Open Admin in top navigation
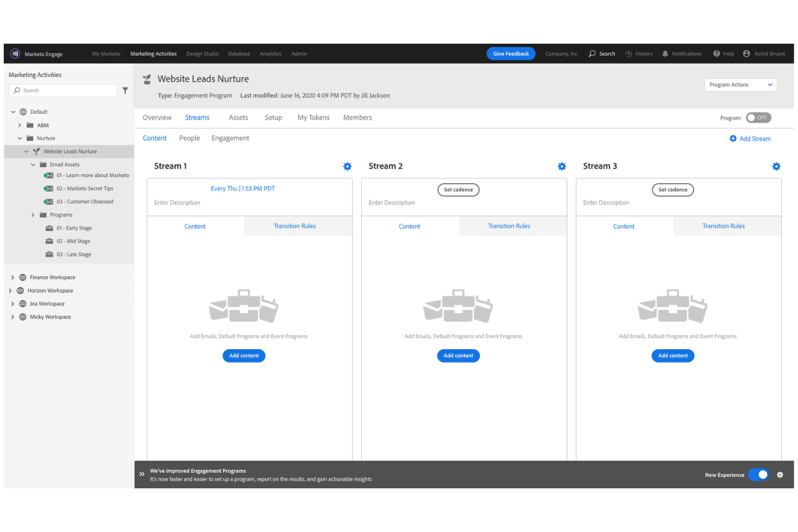798x532 pixels. point(299,54)
